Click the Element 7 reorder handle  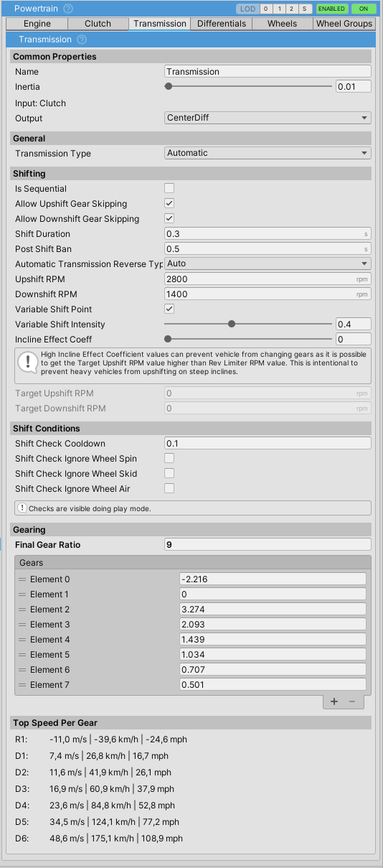click(x=22, y=685)
